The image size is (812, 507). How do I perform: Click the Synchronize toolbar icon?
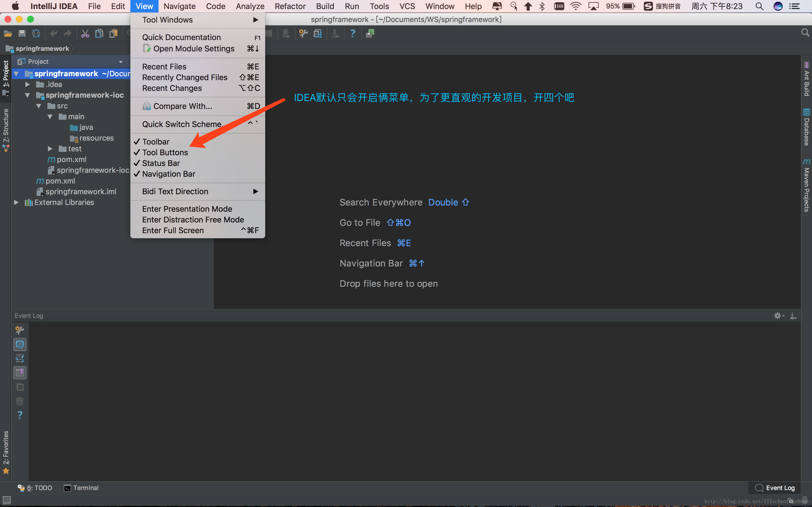coord(36,33)
